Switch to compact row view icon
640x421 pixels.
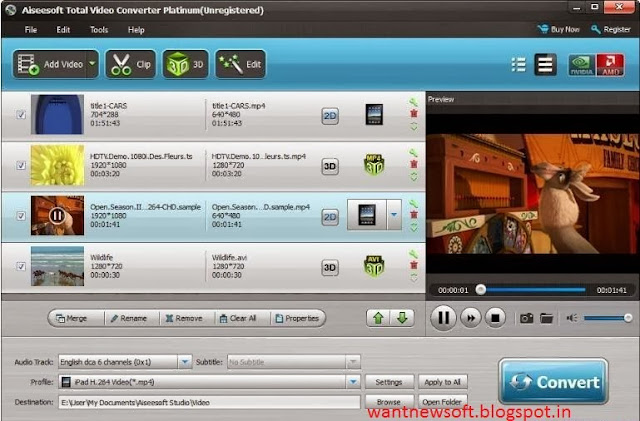click(545, 65)
